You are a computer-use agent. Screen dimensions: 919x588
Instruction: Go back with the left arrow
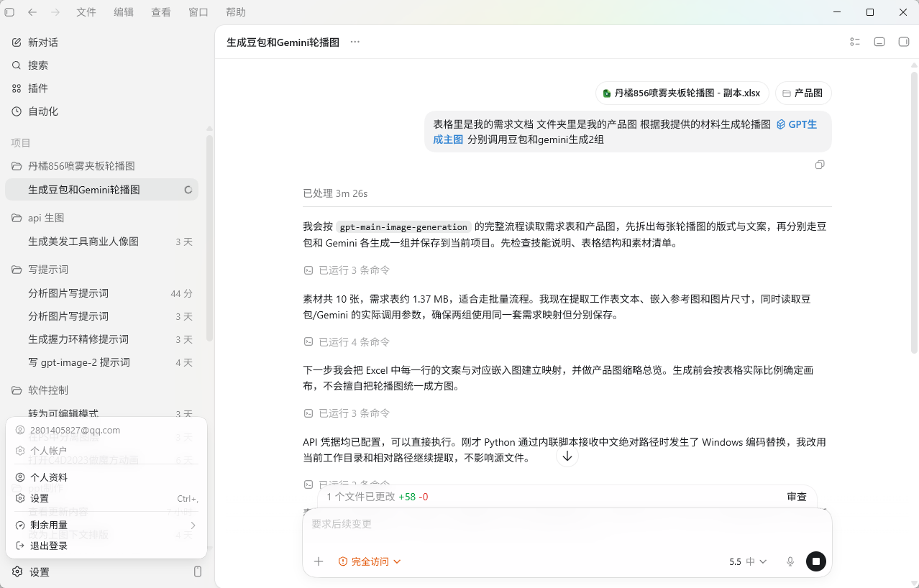32,12
